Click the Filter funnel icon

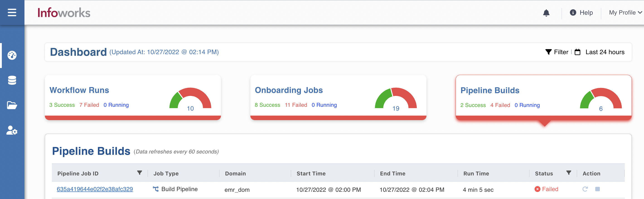click(549, 52)
